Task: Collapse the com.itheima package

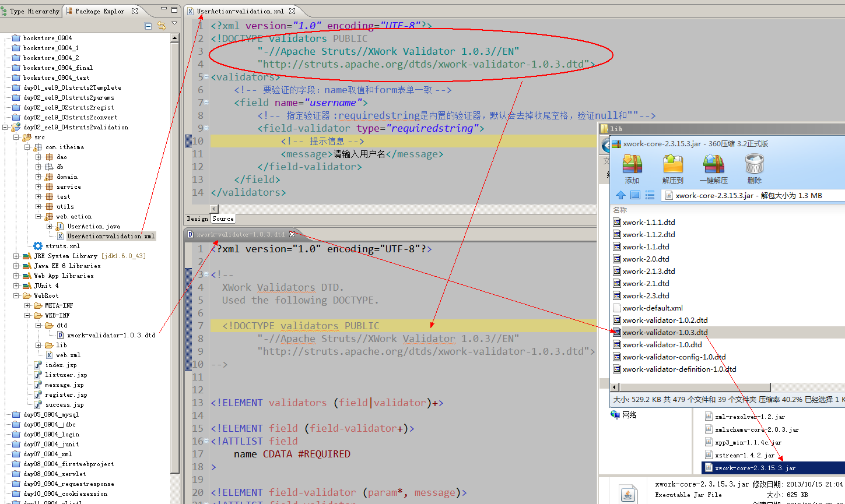Action: click(x=27, y=147)
